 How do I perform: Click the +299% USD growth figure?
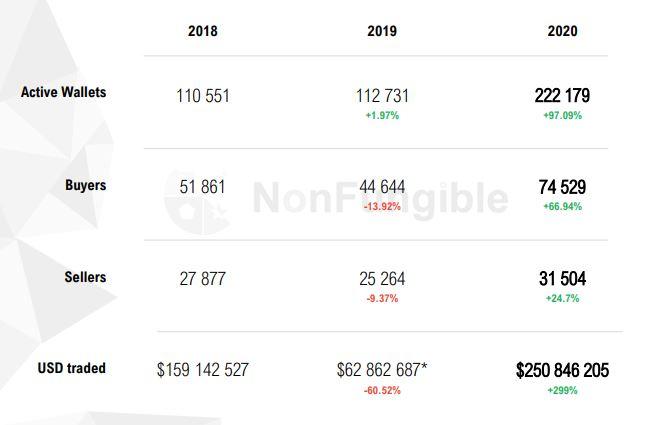562,390
